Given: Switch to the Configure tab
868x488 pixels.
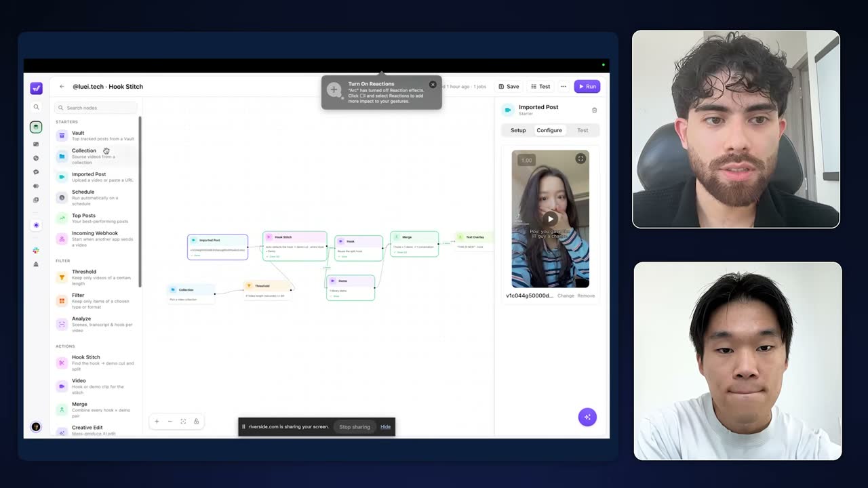Looking at the screenshot, I should coord(549,130).
